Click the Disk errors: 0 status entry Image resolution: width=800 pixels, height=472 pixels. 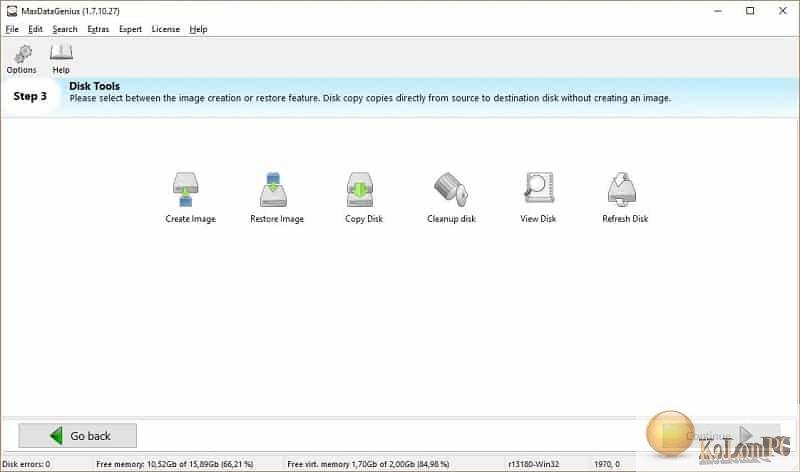(x=26, y=464)
